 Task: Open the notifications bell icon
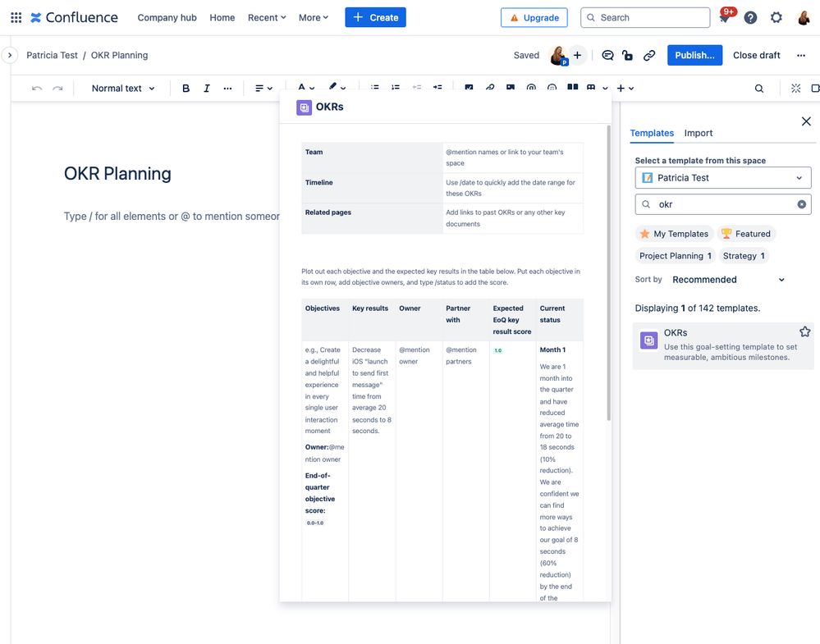tap(723, 16)
